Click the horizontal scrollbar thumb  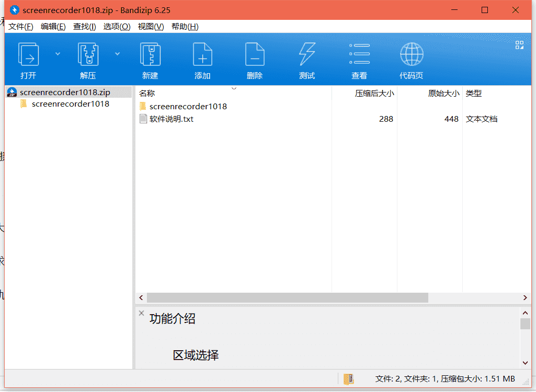pyautogui.click(x=288, y=298)
